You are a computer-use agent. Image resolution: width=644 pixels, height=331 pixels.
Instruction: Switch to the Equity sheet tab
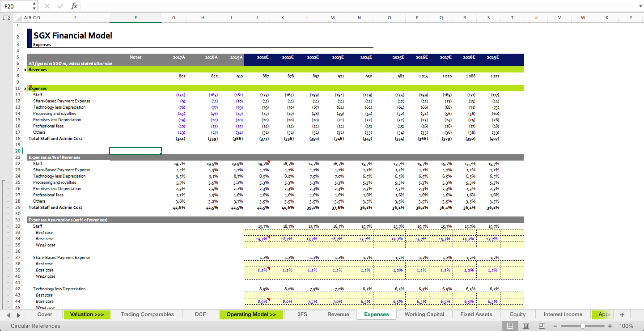click(x=518, y=314)
